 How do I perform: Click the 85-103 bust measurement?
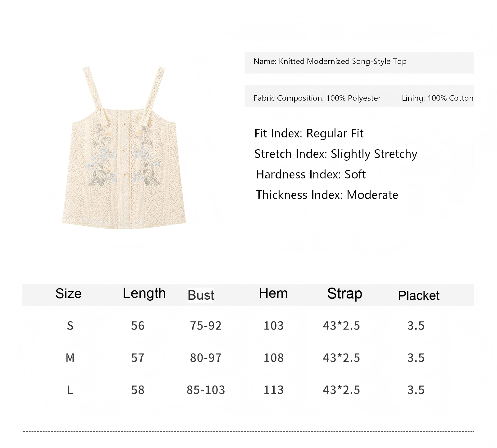point(206,390)
